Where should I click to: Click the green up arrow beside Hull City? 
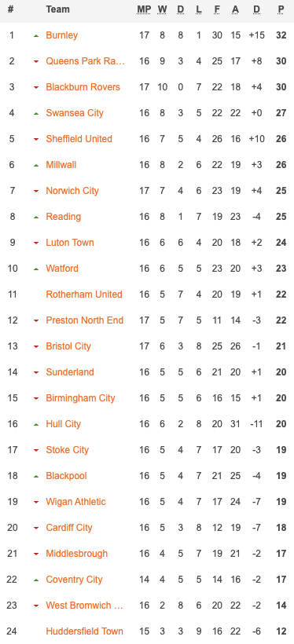point(36,424)
